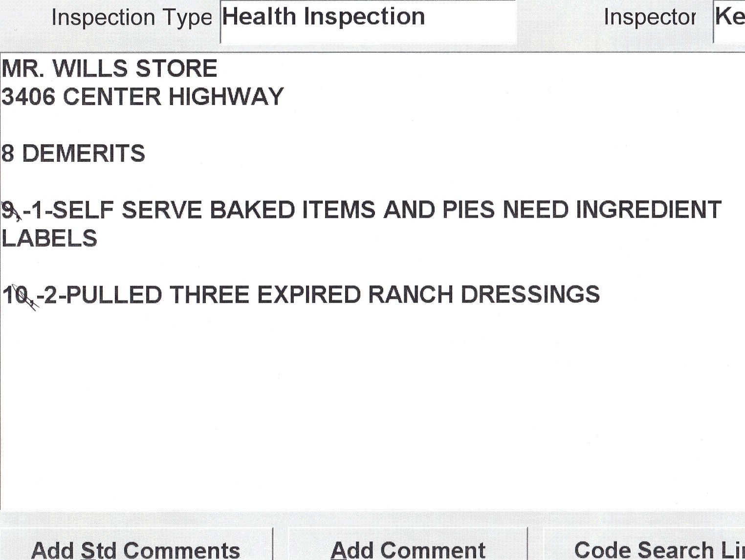Click the Inspection Type label
This screenshot has width=745, height=560.
131,18
